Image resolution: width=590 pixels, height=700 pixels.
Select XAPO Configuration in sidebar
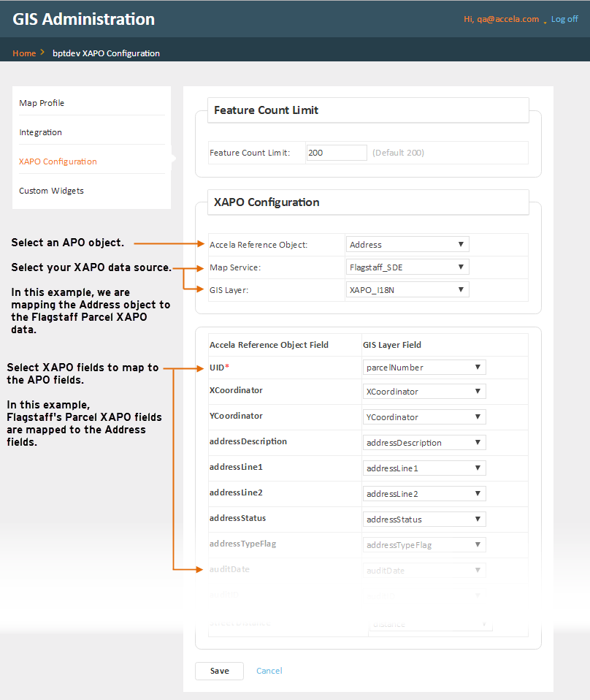pyautogui.click(x=58, y=161)
